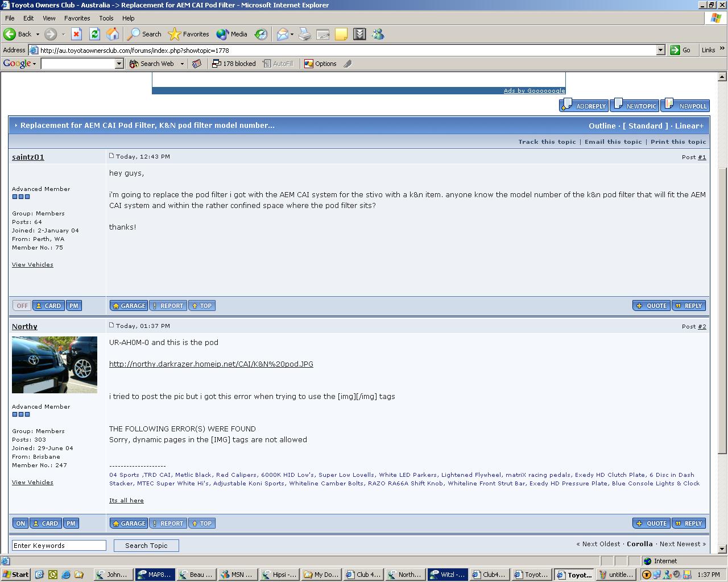
Task: Click the History toolbar icon
Action: click(x=260, y=34)
